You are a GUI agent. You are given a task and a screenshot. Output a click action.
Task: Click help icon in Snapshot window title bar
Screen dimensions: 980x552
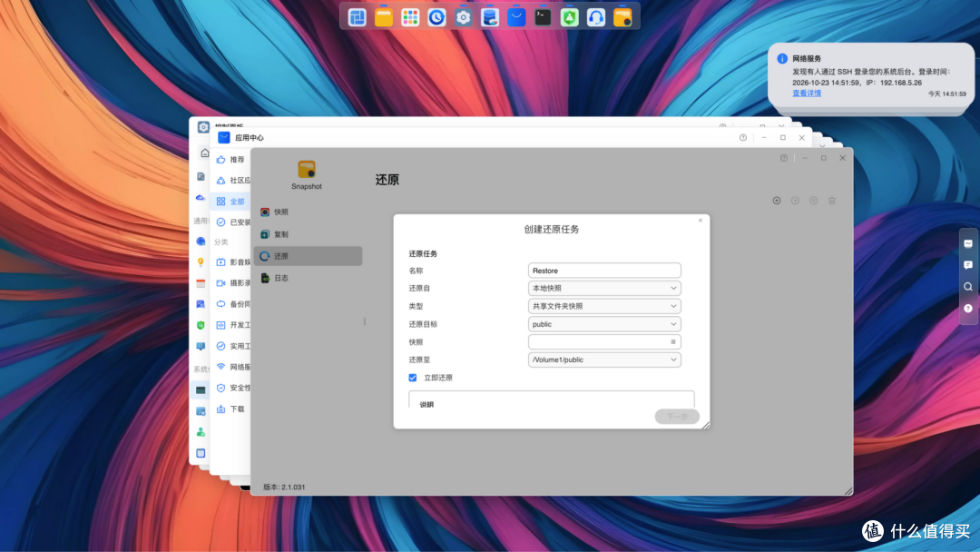(x=784, y=158)
